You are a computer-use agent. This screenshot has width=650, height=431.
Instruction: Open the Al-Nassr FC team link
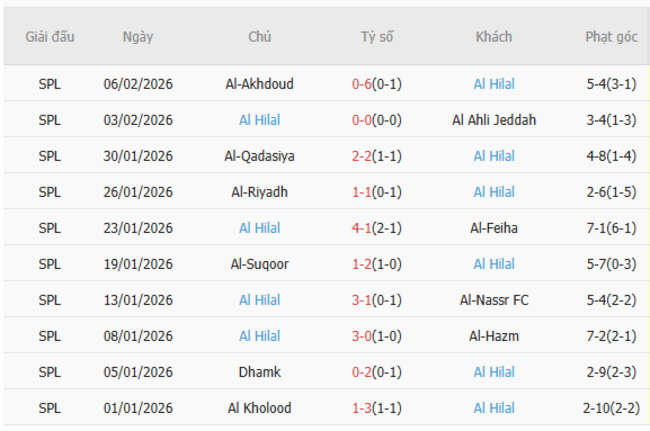click(x=494, y=300)
